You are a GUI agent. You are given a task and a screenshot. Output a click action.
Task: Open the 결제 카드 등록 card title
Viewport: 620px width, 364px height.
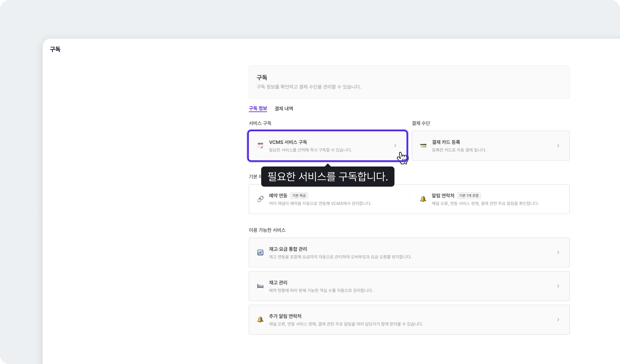[446, 142]
